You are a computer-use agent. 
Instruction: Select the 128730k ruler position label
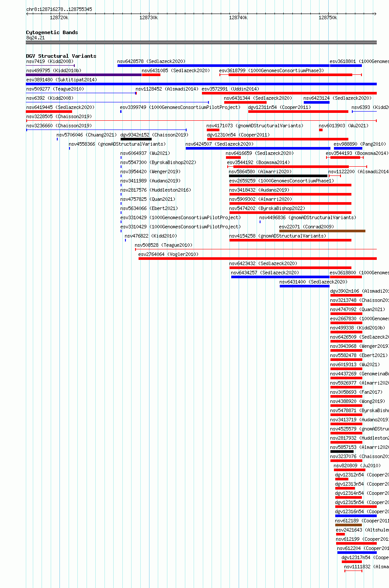pos(149,17)
